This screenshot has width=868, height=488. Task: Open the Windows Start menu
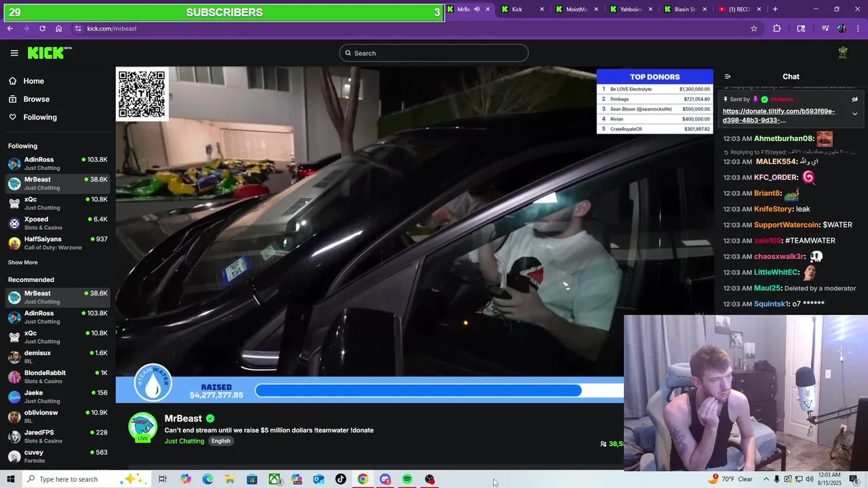[x=10, y=479]
